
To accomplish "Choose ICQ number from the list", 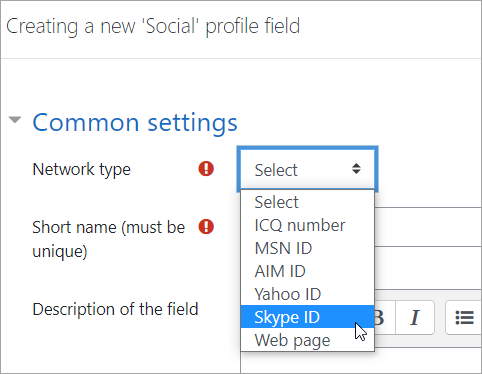I will click(307, 225).
